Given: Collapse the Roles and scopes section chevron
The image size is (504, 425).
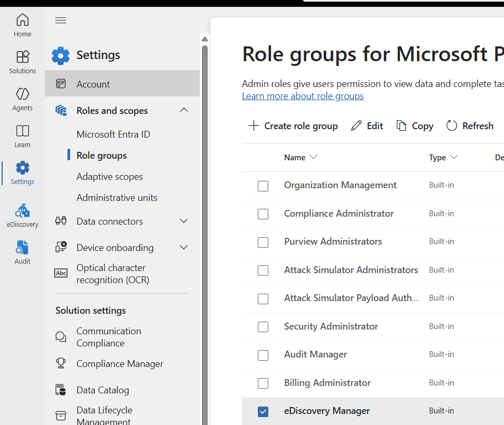Looking at the screenshot, I should [x=184, y=110].
